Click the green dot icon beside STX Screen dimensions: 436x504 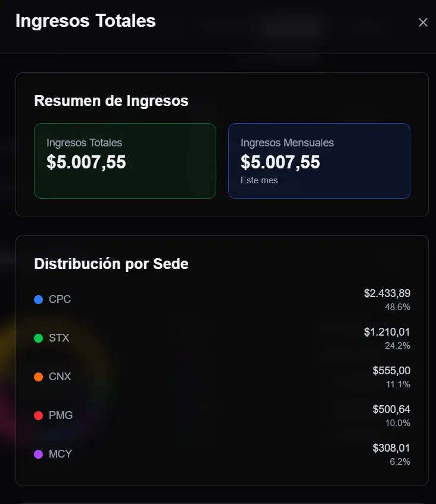tap(37, 338)
